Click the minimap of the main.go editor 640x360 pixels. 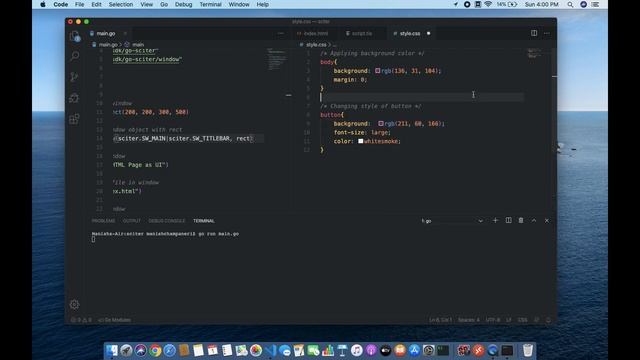pos(277,59)
